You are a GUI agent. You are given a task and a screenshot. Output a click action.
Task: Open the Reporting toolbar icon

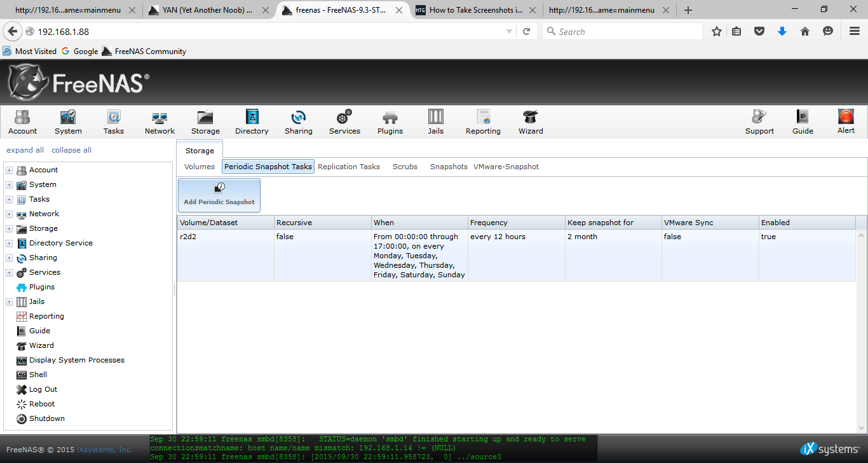[483, 122]
